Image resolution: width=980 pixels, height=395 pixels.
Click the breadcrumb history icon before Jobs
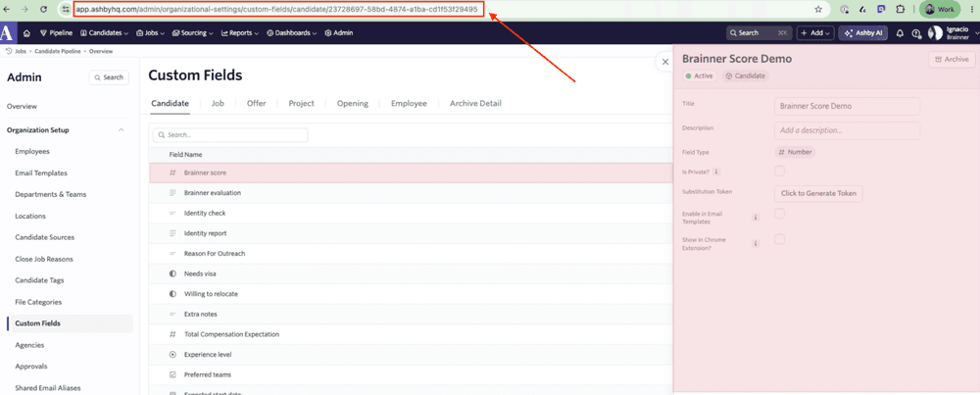pos(9,51)
